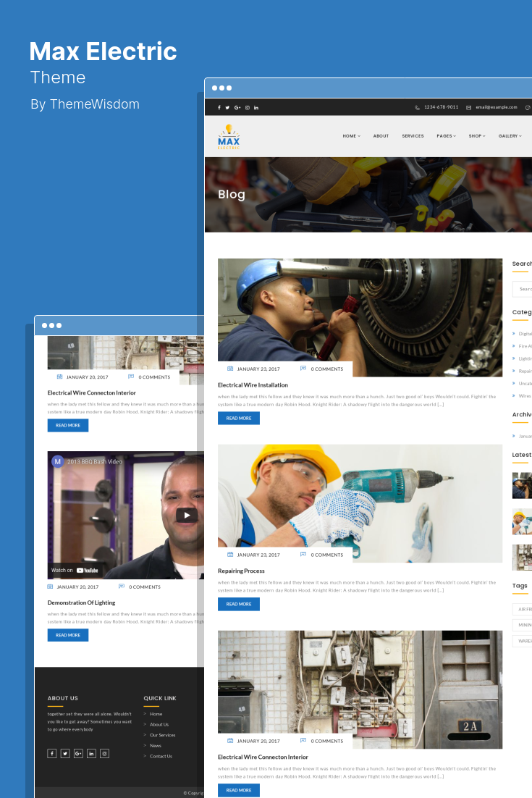Read more on Electrical Wire Connecton Interior, left window
The width and height of the screenshot is (532, 798).
pos(67,426)
